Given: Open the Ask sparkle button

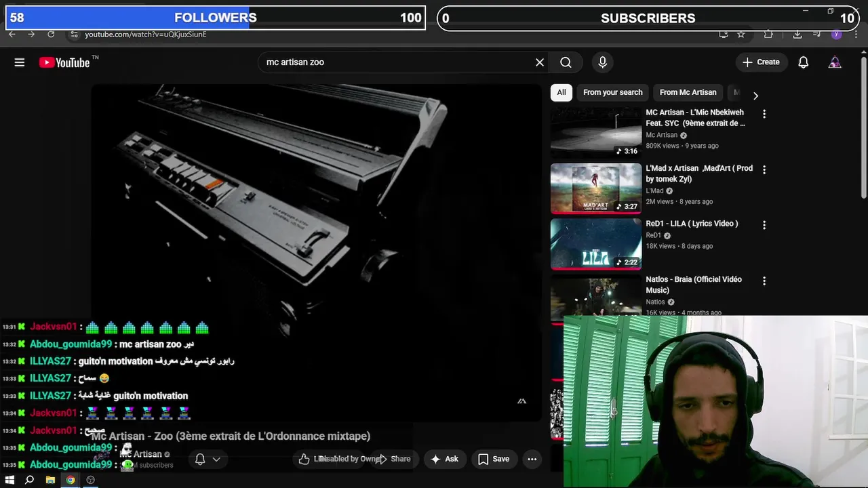Looking at the screenshot, I should pos(444,459).
